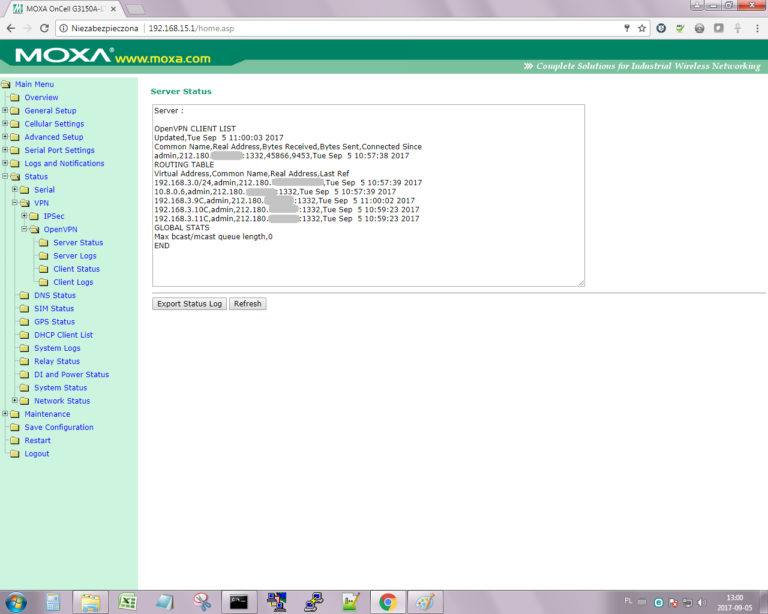Click the PL language indicator
768x614 pixels.
point(628,601)
